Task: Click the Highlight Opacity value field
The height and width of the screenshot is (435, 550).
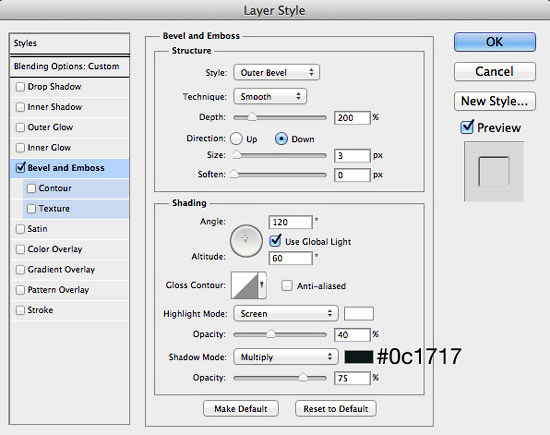Action: [352, 335]
